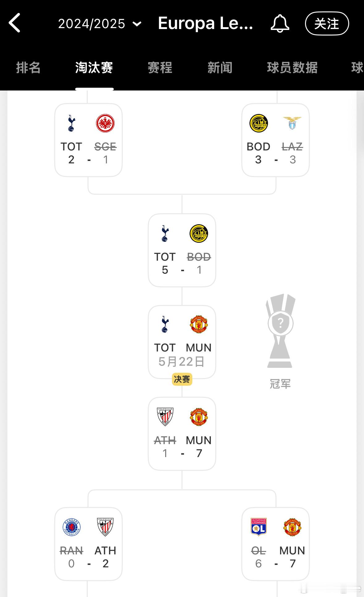The height and width of the screenshot is (597, 364).
Task: Open the notification bell icon
Action: point(280,23)
